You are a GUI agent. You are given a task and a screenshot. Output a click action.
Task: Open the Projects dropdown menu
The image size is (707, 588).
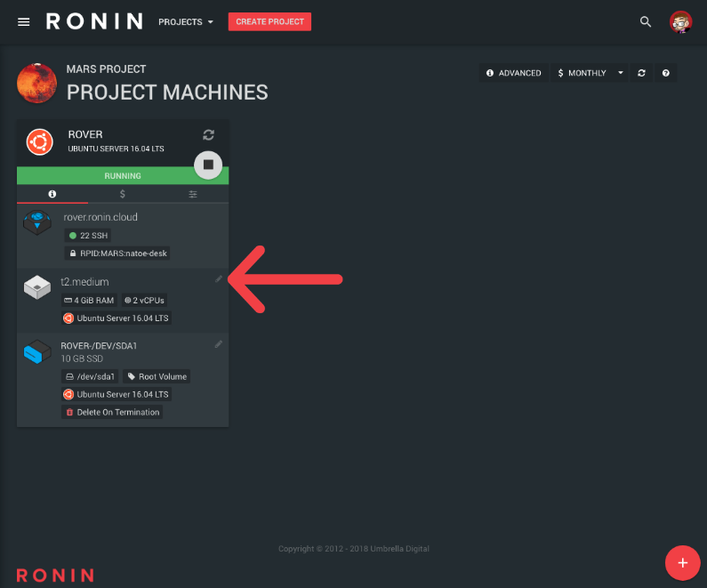coord(185,21)
